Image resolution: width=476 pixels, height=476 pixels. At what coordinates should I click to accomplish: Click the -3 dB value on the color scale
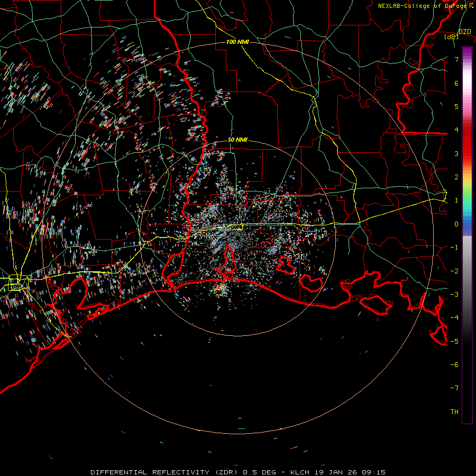coord(454,295)
